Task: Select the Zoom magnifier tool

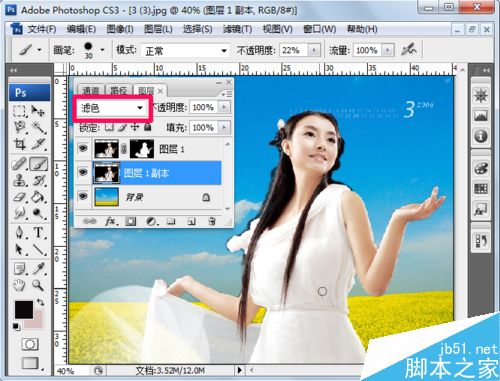Action: (38, 285)
